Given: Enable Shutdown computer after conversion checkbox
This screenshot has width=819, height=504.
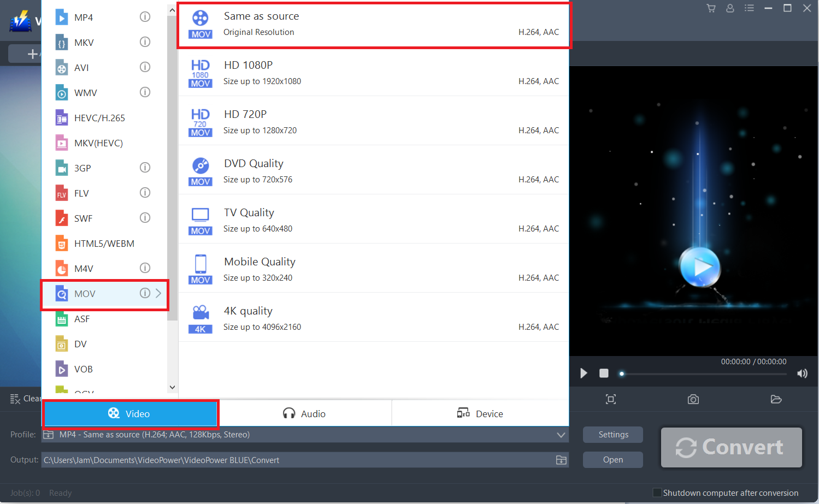Looking at the screenshot, I should (657, 493).
